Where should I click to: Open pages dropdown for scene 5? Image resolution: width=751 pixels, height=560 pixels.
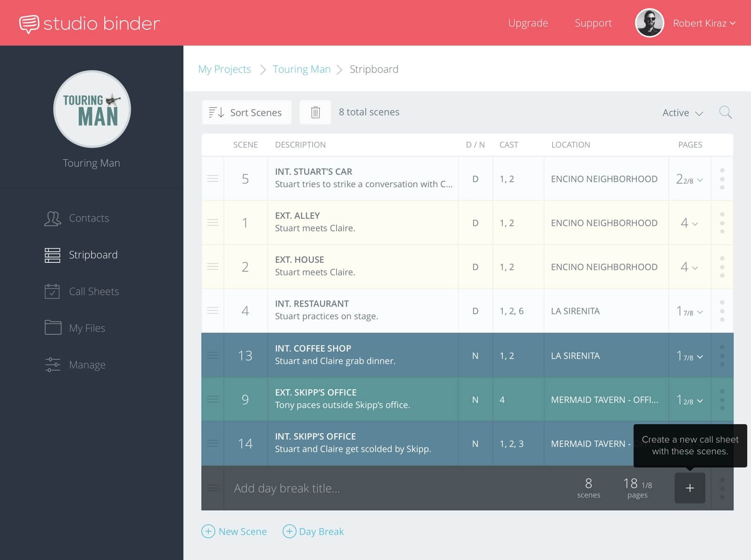pos(690,179)
